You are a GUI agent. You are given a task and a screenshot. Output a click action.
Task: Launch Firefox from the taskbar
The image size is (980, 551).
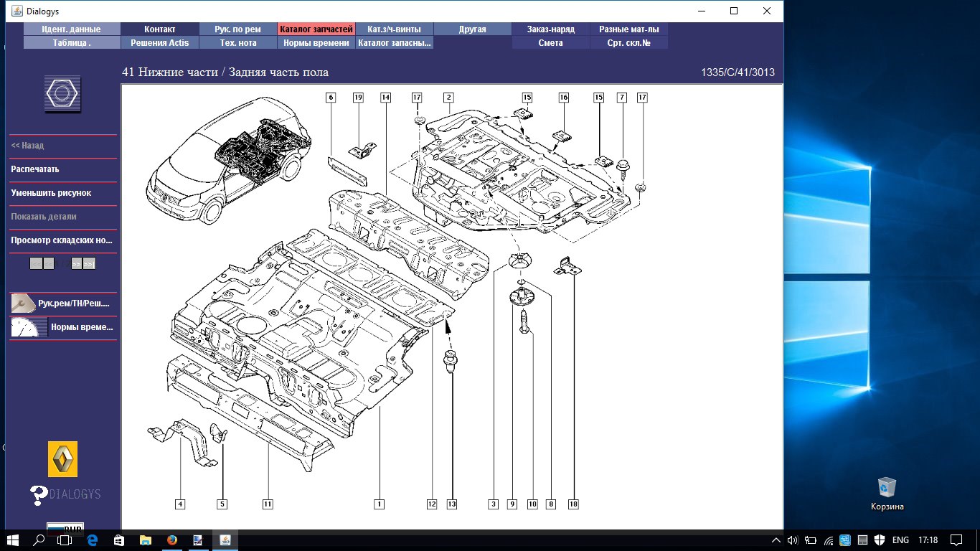pyautogui.click(x=171, y=540)
